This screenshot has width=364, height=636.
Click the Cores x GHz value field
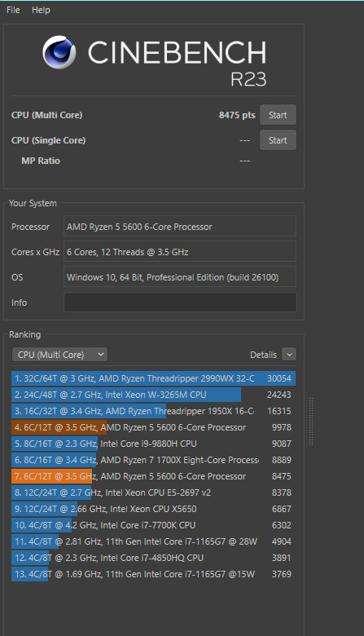point(180,251)
